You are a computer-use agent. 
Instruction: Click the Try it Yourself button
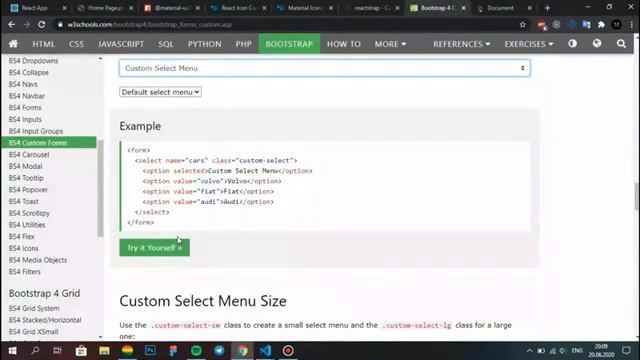154,248
